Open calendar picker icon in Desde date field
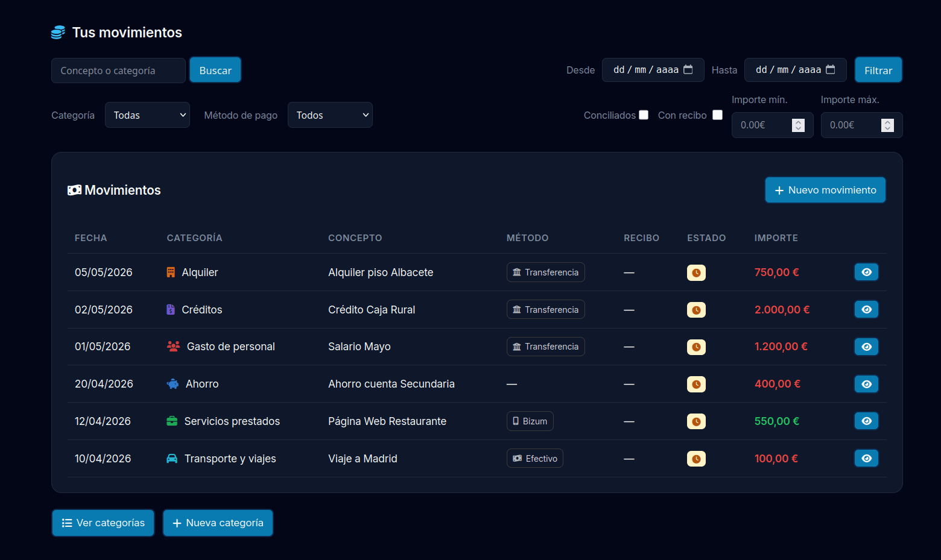The height and width of the screenshot is (560, 941). [x=688, y=69]
